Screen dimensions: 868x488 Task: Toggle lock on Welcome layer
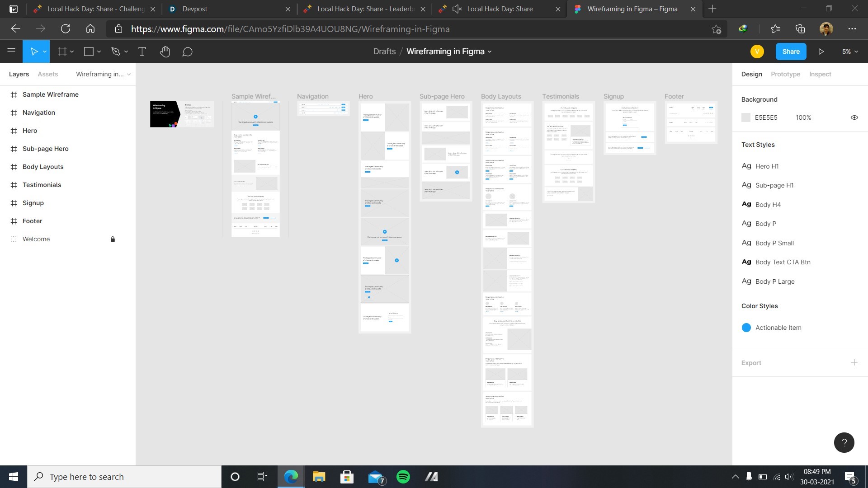pos(113,239)
